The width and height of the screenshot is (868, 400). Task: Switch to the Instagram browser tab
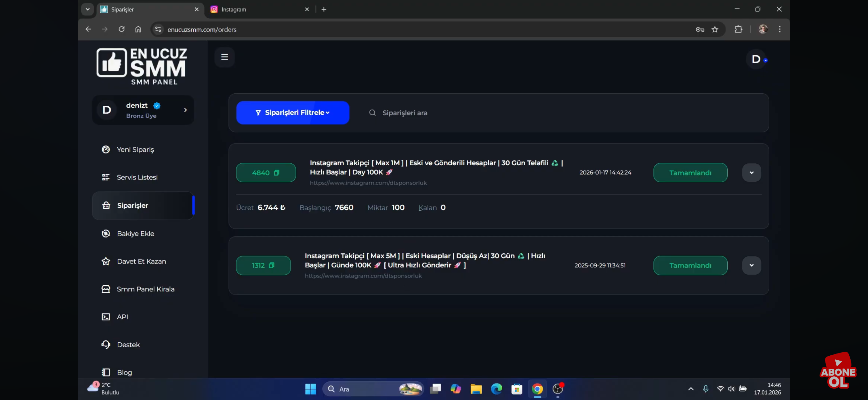coord(260,9)
